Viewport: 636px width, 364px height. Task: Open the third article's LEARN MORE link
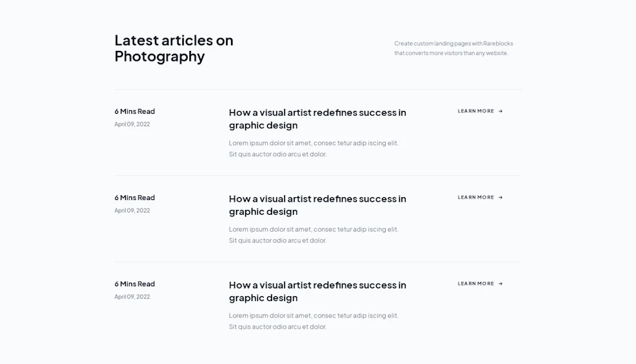click(x=481, y=283)
